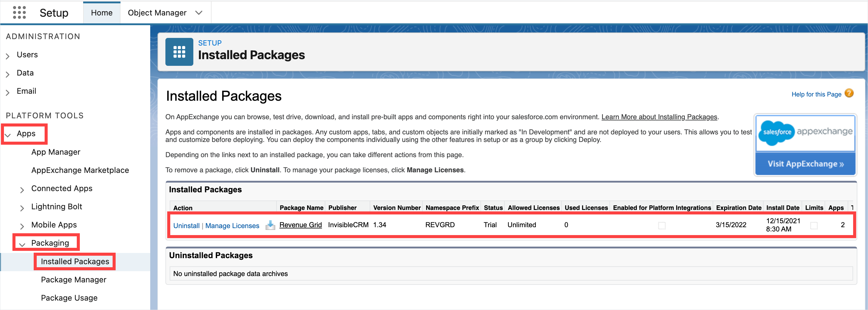This screenshot has width=868, height=310.
Task: Click the 1.34 version number cell
Action: [x=379, y=224]
